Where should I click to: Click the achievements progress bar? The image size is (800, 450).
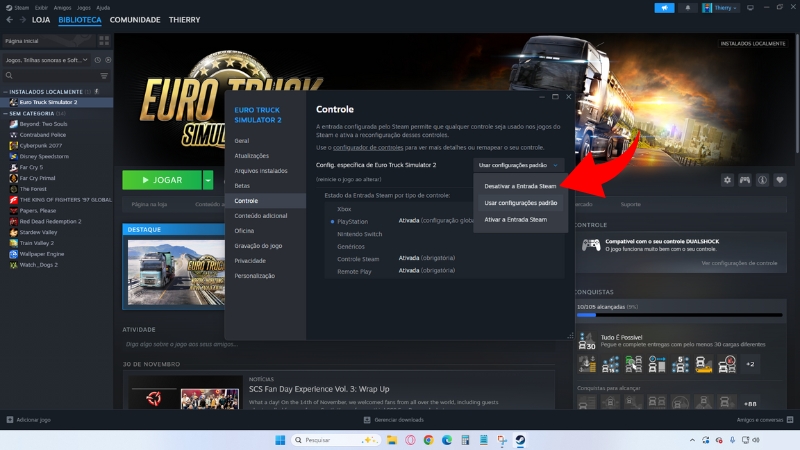[x=680, y=315]
